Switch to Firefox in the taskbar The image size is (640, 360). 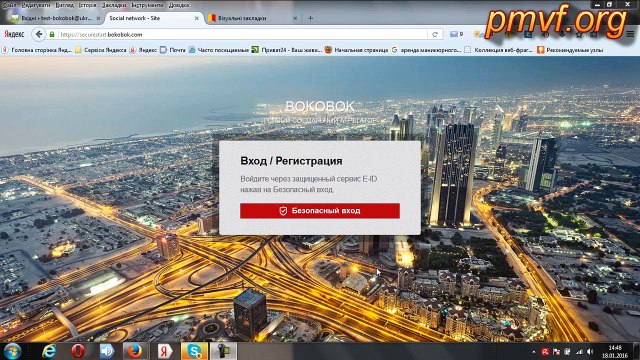[x=135, y=351]
